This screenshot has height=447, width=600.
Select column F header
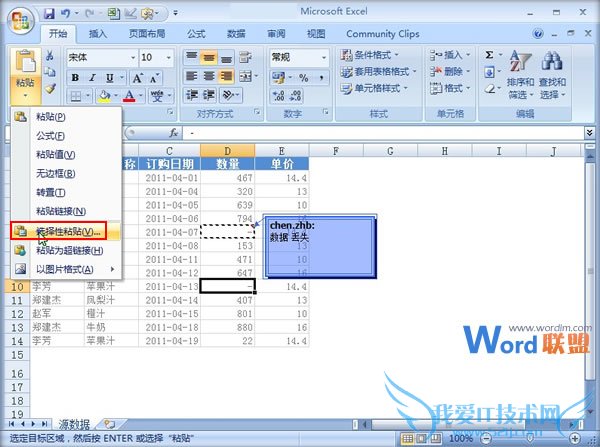(x=336, y=151)
